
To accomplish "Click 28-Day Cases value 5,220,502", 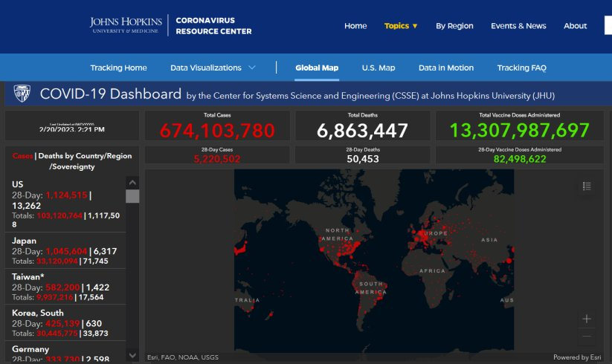I will (x=217, y=159).
